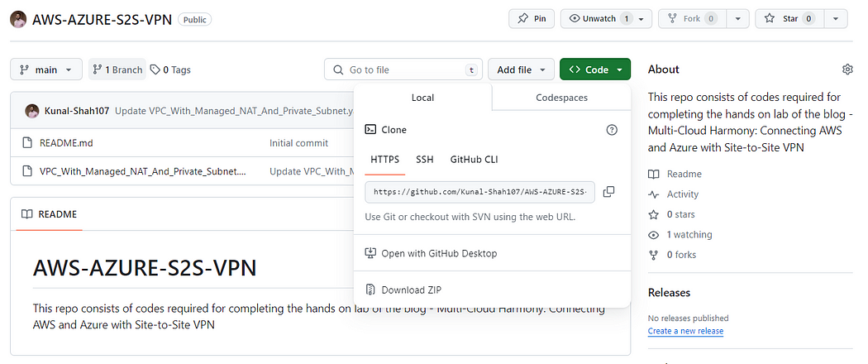868x364 pixels.
Task: Open the 0 Tags link
Action: (x=170, y=69)
